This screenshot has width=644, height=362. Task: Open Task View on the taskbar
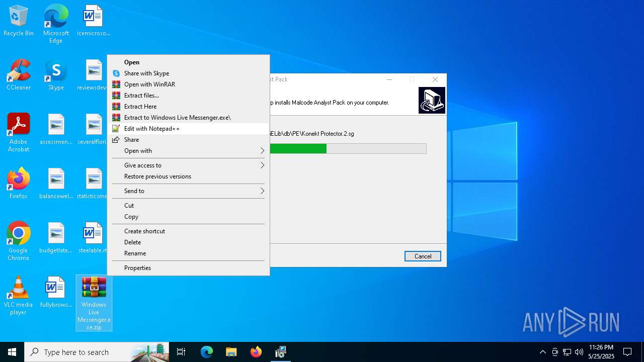click(x=181, y=352)
